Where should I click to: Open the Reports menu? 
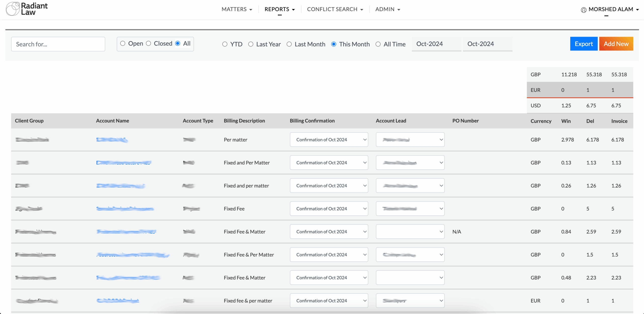click(x=279, y=9)
